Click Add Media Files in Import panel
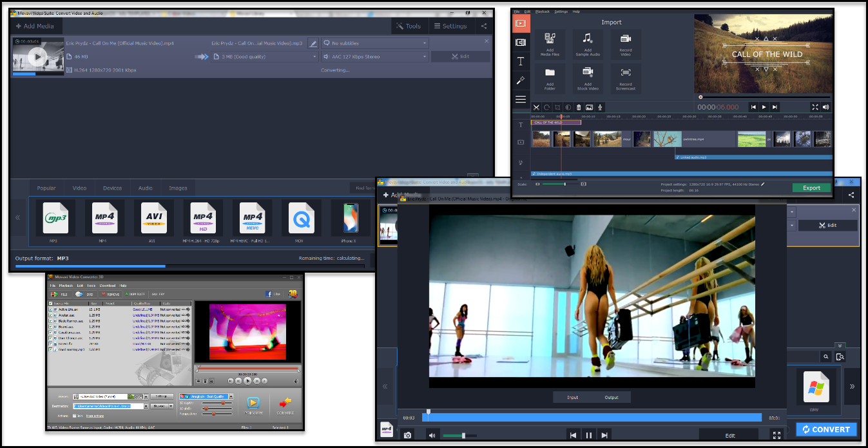Image resolution: width=868 pixels, height=448 pixels. coord(550,44)
